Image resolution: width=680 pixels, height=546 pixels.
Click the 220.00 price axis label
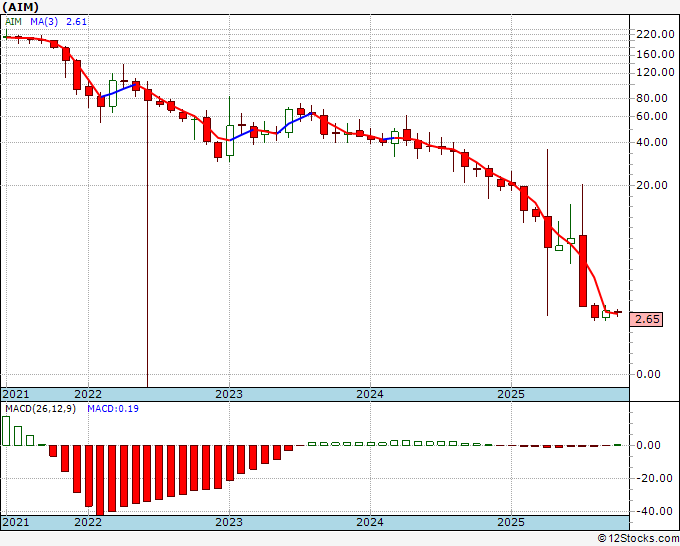[x=655, y=34]
